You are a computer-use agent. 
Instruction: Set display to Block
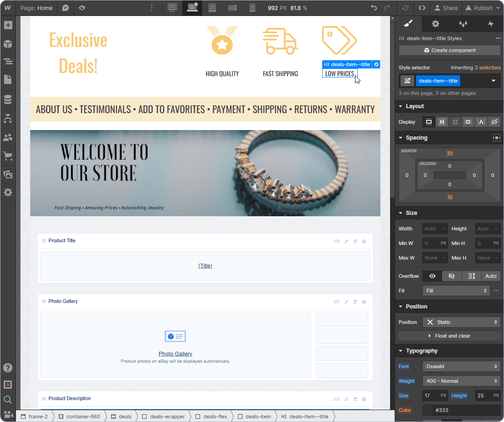tap(429, 122)
